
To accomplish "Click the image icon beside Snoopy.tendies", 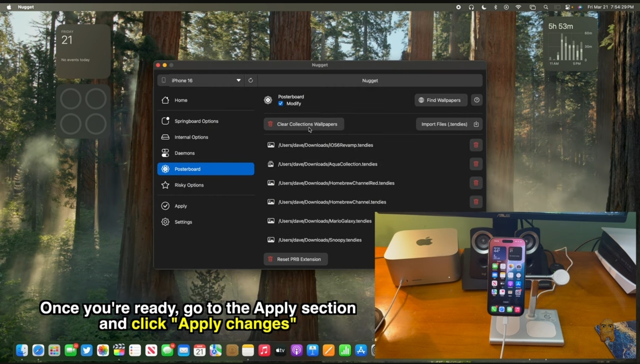I will tap(271, 240).
